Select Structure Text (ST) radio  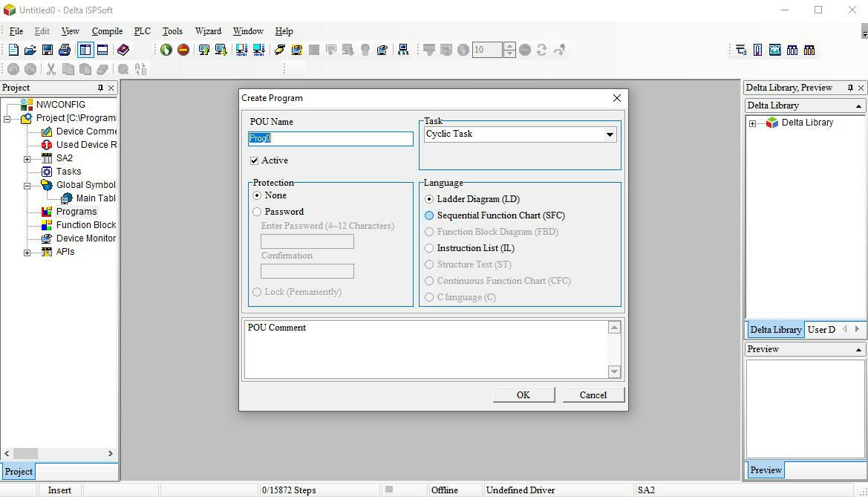429,264
